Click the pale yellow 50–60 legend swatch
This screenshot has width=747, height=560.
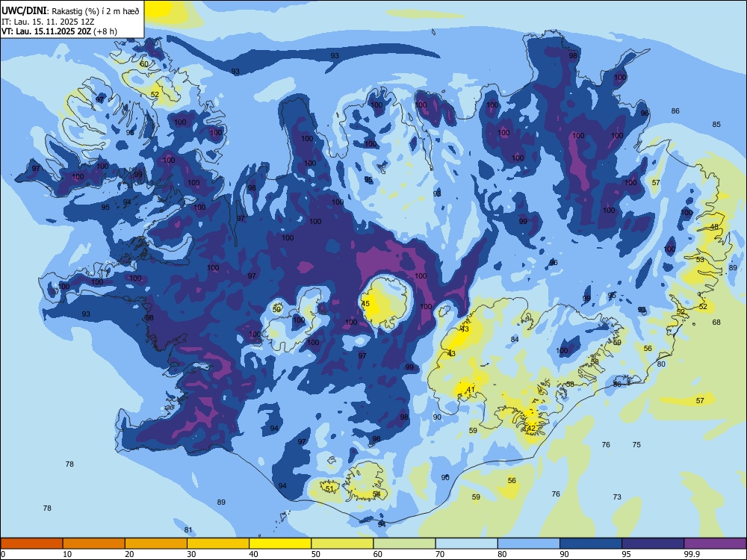tap(342, 544)
